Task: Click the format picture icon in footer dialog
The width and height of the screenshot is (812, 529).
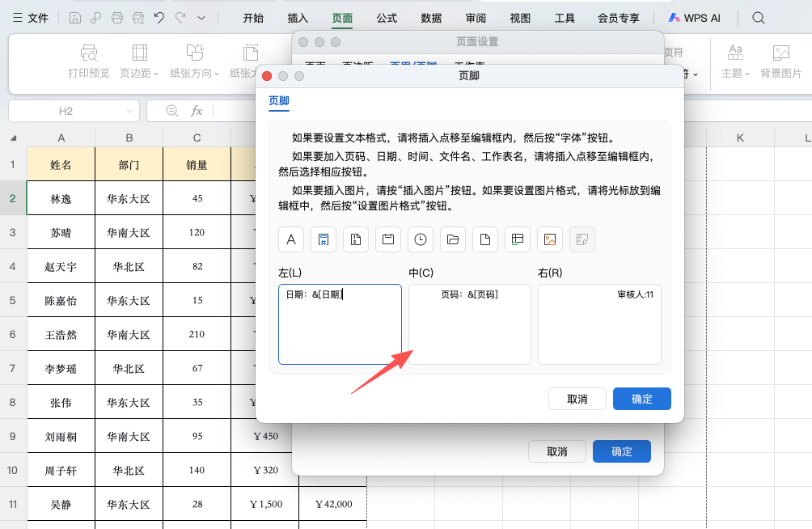Action: pyautogui.click(x=582, y=239)
